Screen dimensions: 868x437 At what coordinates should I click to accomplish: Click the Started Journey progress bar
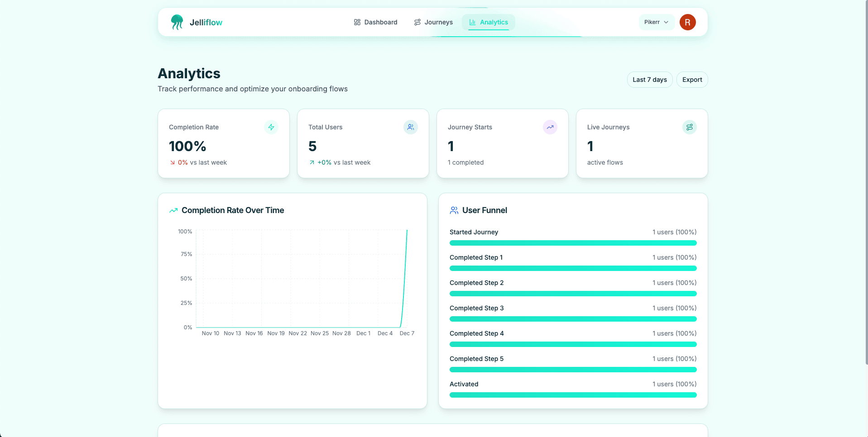coord(573,243)
